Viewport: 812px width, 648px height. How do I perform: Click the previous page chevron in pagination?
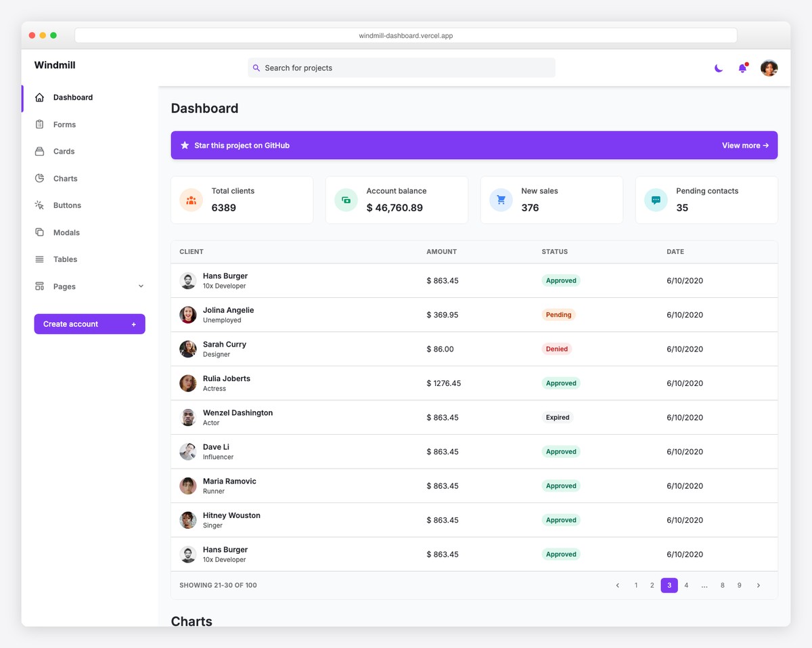(x=617, y=585)
